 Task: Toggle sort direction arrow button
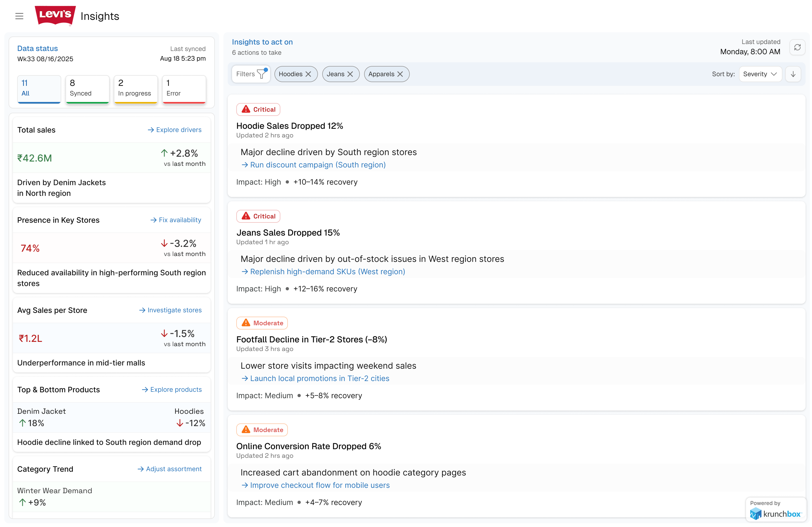tap(793, 74)
